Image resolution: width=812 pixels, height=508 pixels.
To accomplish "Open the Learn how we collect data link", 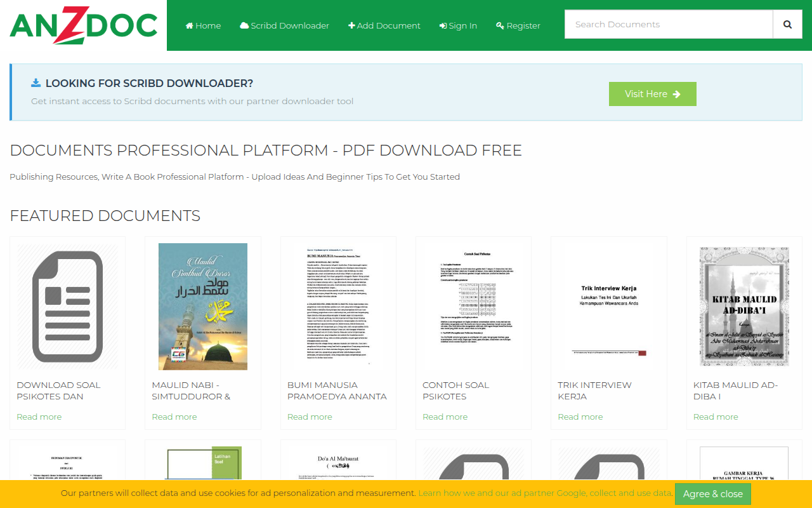I will tap(545, 493).
